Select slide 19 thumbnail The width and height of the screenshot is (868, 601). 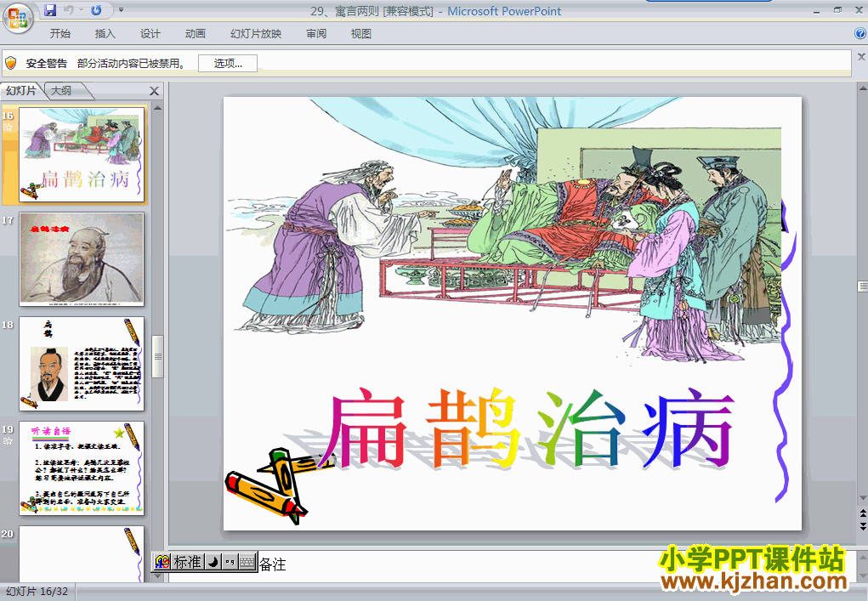pyautogui.click(x=82, y=468)
